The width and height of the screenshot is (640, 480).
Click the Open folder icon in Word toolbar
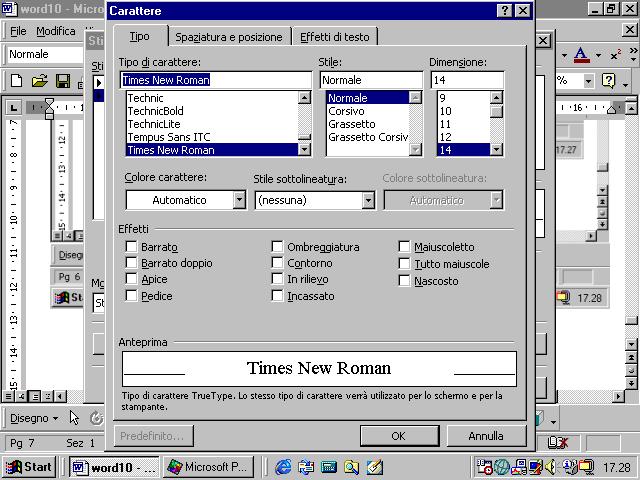tap(40, 81)
